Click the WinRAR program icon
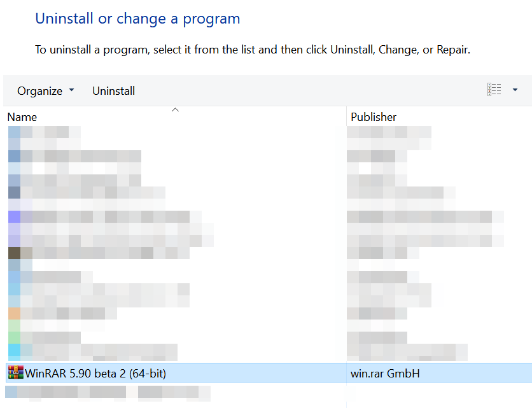Viewport: 532px width, 408px height. click(16, 373)
